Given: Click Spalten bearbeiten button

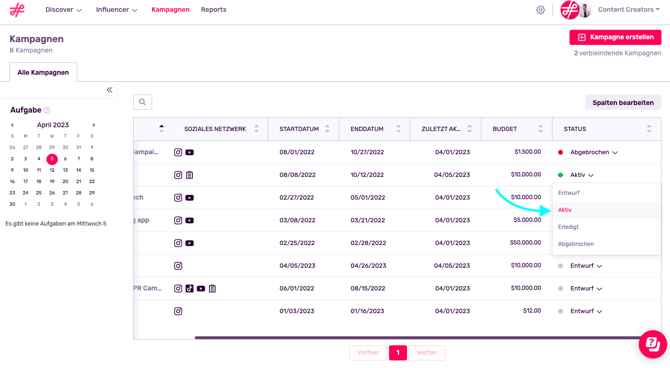Looking at the screenshot, I should tap(623, 103).
